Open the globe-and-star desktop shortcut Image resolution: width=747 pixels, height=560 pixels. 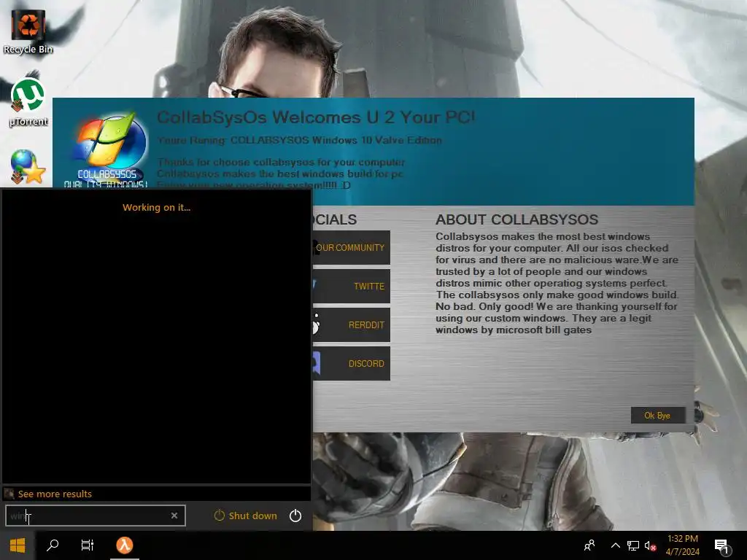click(28, 167)
